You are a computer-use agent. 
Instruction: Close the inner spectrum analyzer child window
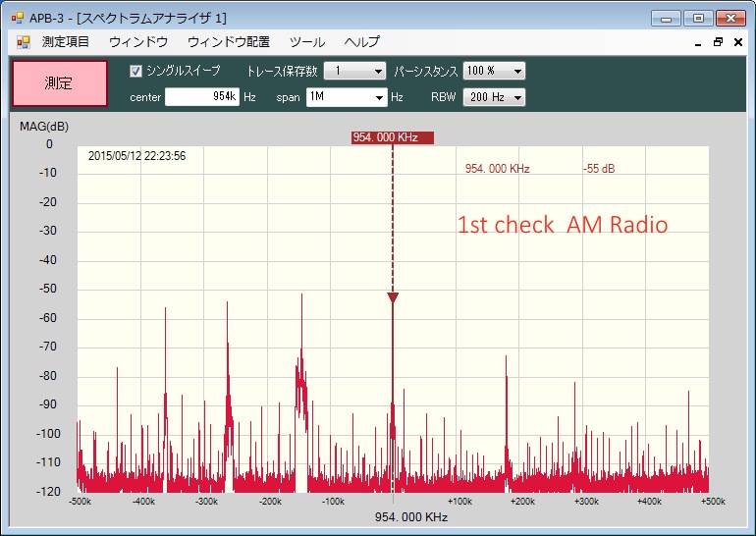[x=737, y=42]
